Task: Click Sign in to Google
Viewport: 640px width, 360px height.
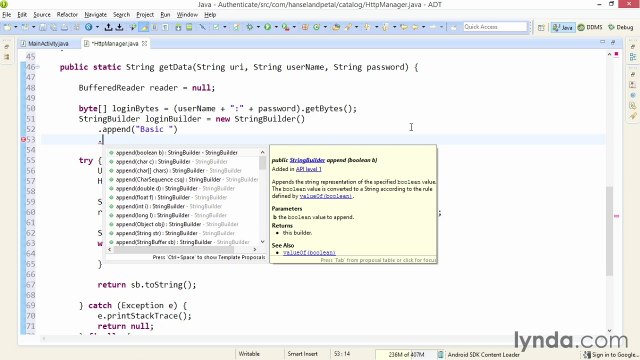Action: coord(610,355)
